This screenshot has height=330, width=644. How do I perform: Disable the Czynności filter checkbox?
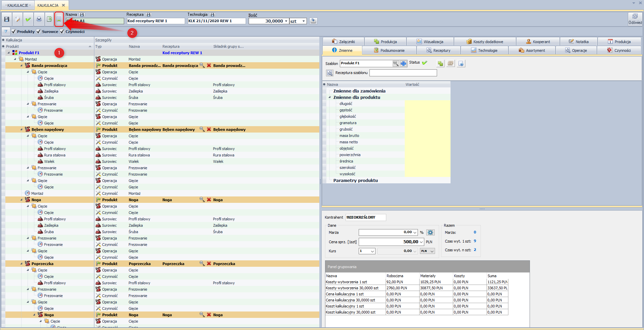[x=62, y=32]
